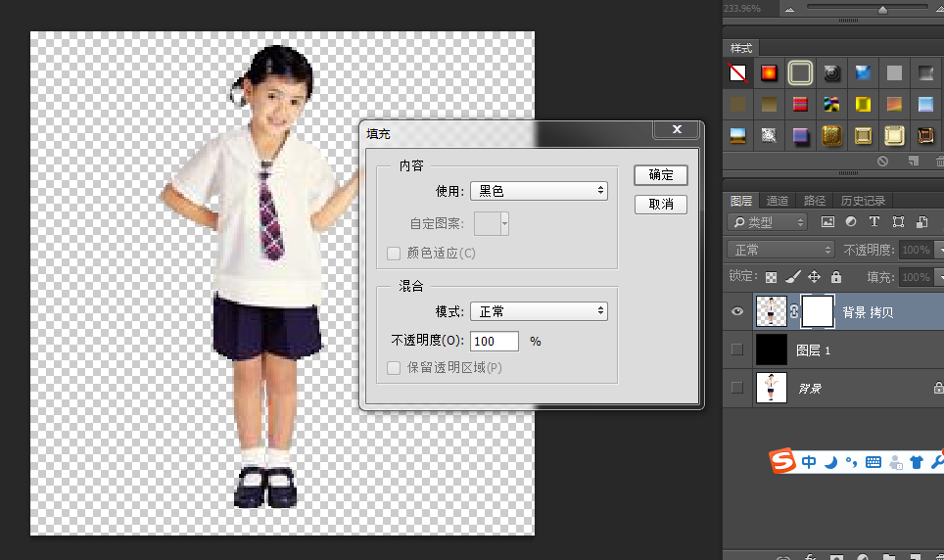The width and height of the screenshot is (944, 560).
Task: Click the Sogou keyboard icon
Action: pyautogui.click(x=873, y=462)
